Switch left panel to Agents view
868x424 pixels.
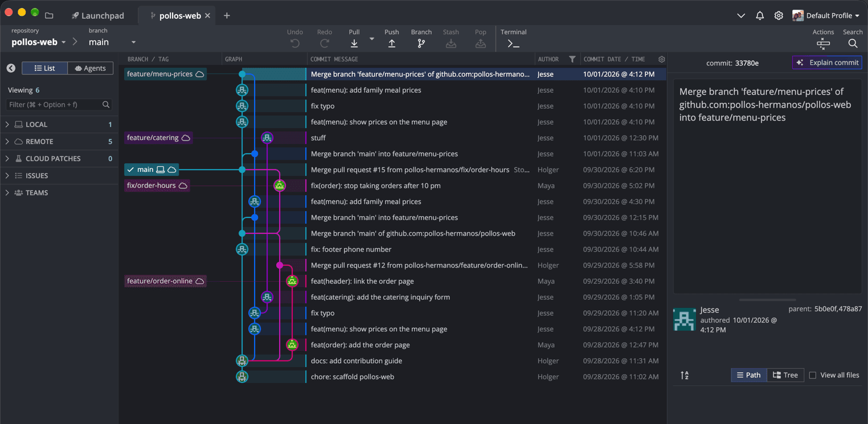click(x=91, y=68)
